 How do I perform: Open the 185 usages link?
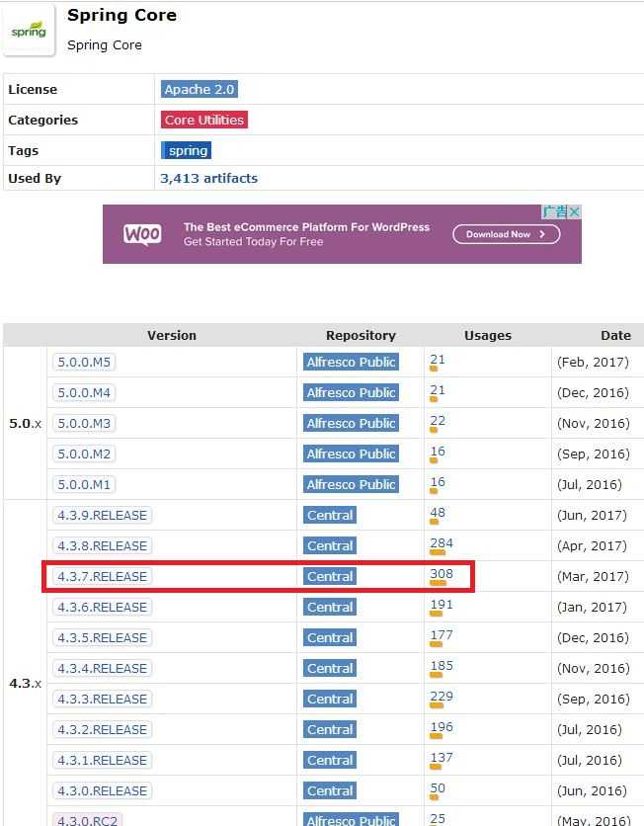[x=442, y=665]
